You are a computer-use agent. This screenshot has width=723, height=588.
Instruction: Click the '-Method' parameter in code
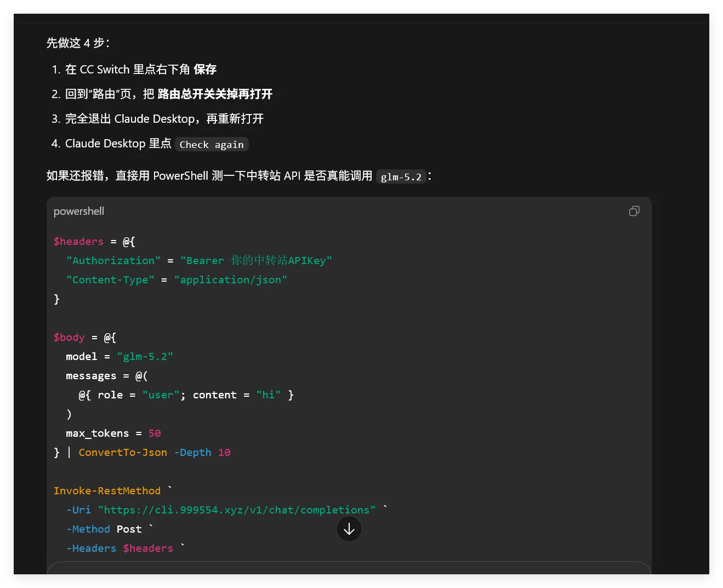88,529
